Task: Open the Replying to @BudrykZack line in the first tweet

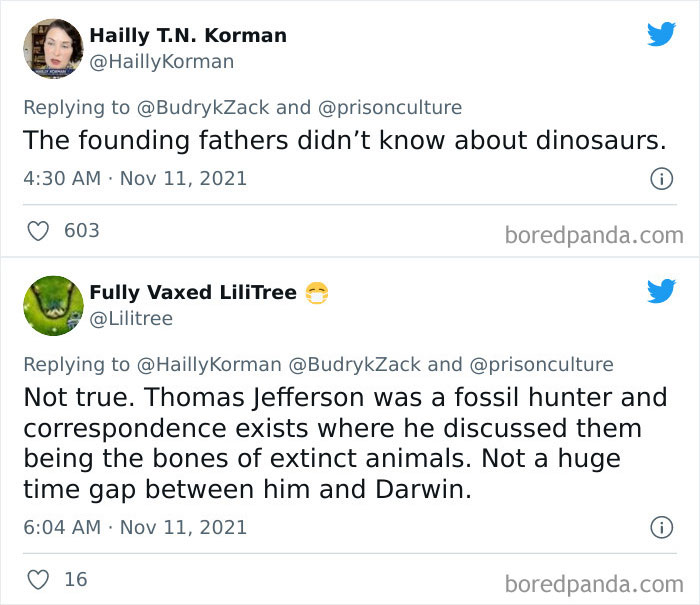Action: 242,107
